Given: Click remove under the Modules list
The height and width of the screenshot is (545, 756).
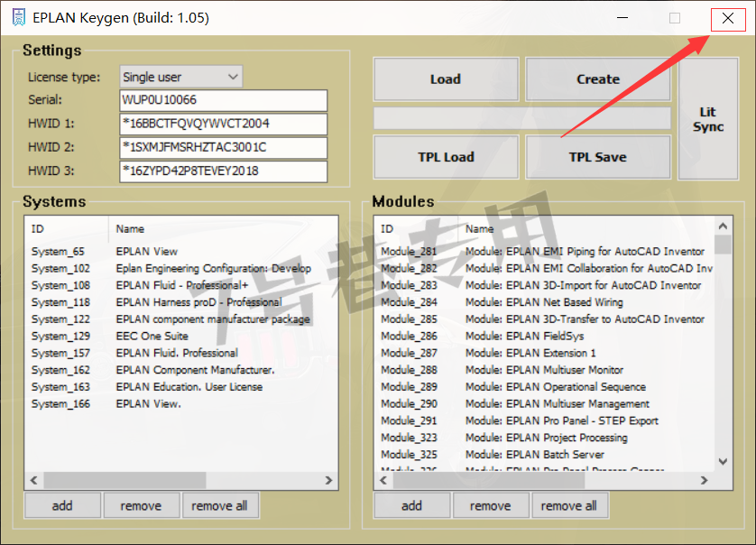Looking at the screenshot, I should click(491, 505).
